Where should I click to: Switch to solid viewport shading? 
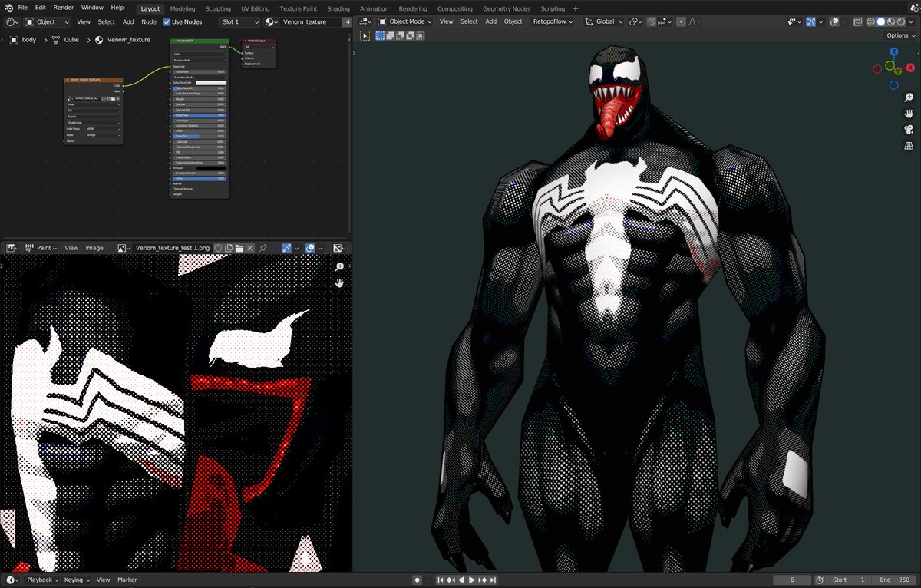(x=881, y=21)
